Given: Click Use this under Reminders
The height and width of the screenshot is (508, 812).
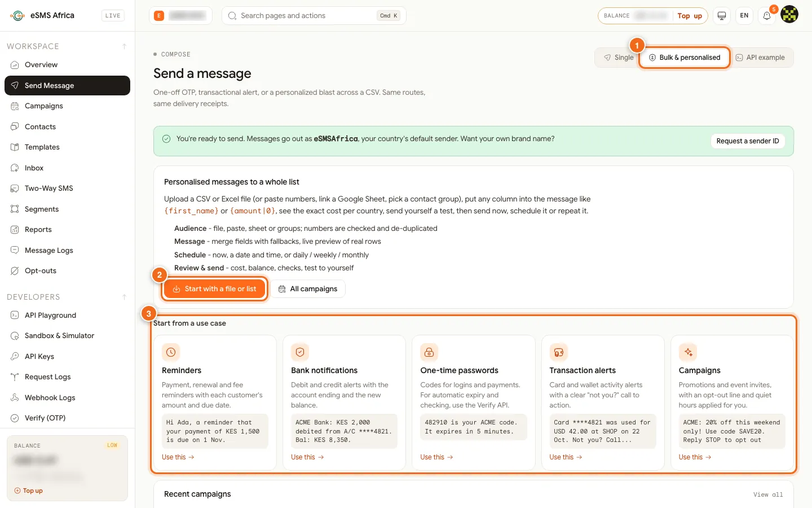Looking at the screenshot, I should coord(178,457).
